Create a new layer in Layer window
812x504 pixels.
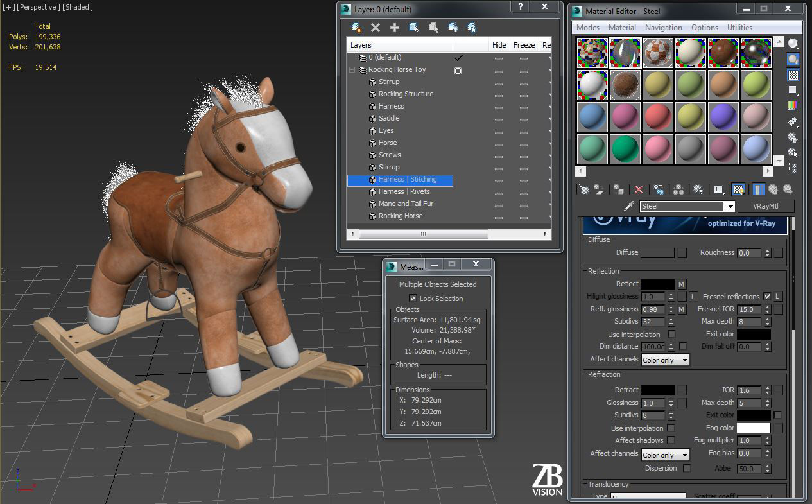pos(356,28)
